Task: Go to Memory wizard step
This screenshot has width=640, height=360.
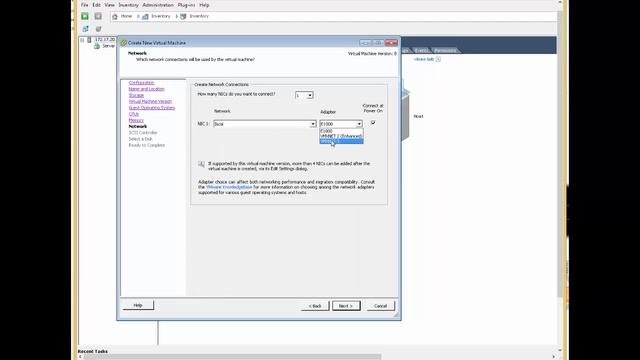Action: click(136, 120)
